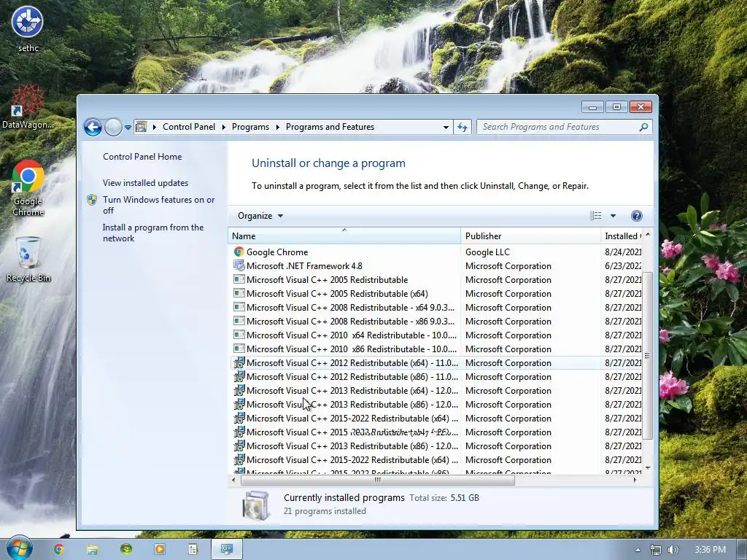Click the vertical scrollbar down arrow
The width and height of the screenshot is (747, 560).
648,468
